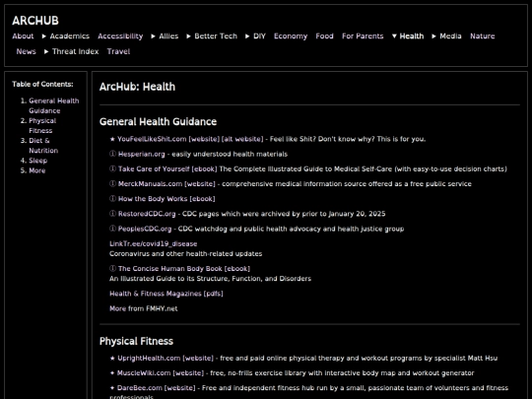Screen dimensions: 532x399
Task: Open the RestoredCDC.org link
Action: pyautogui.click(x=147, y=214)
